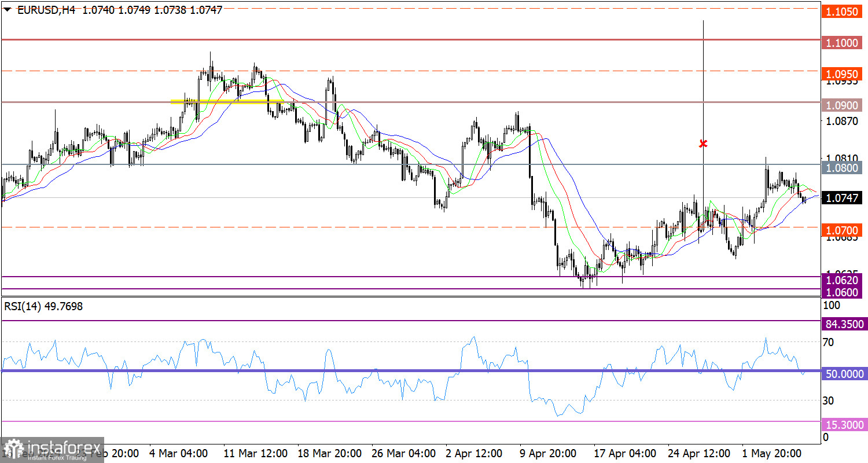Select the yellow highlighted segment near 1.0900

[227, 101]
